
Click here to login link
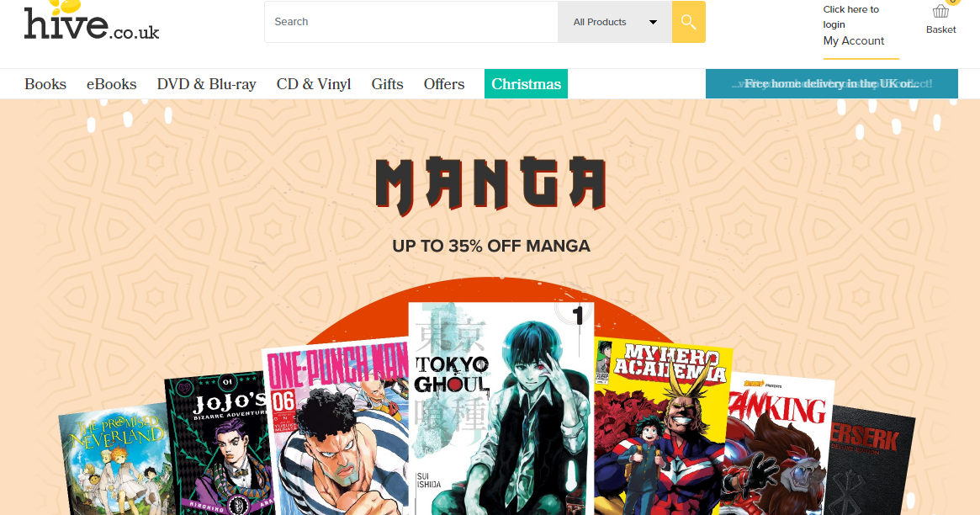pyautogui.click(x=850, y=17)
